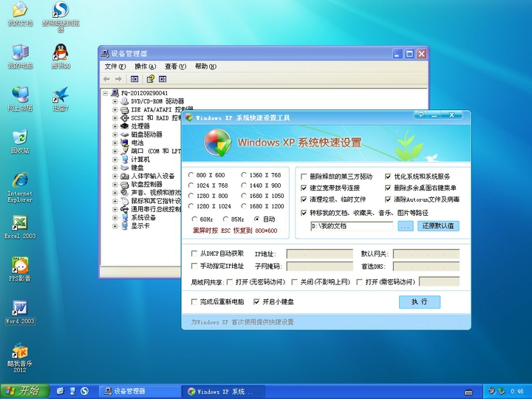Check 完成后重新电脑 option
This screenshot has height=399, width=532.
pos(194,301)
